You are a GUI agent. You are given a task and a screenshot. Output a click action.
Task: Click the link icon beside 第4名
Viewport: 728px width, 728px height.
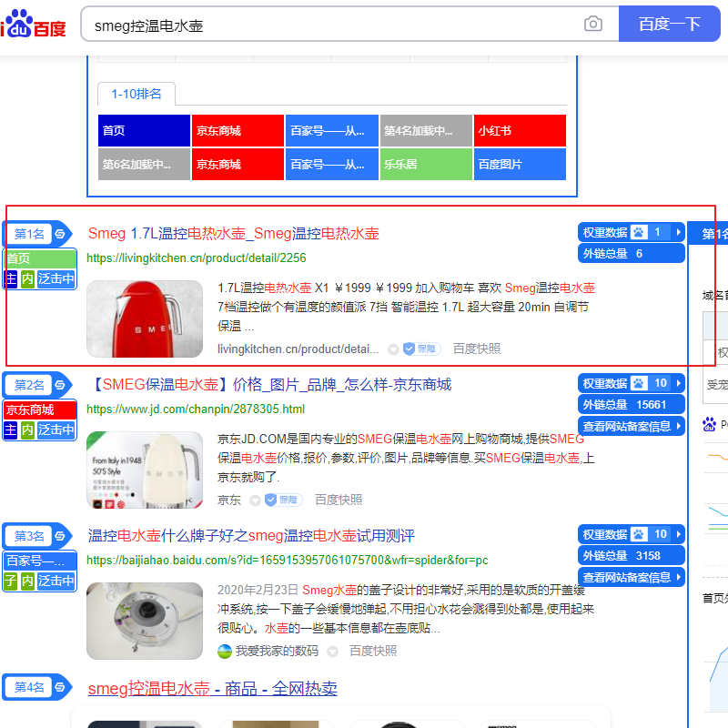click(x=60, y=687)
